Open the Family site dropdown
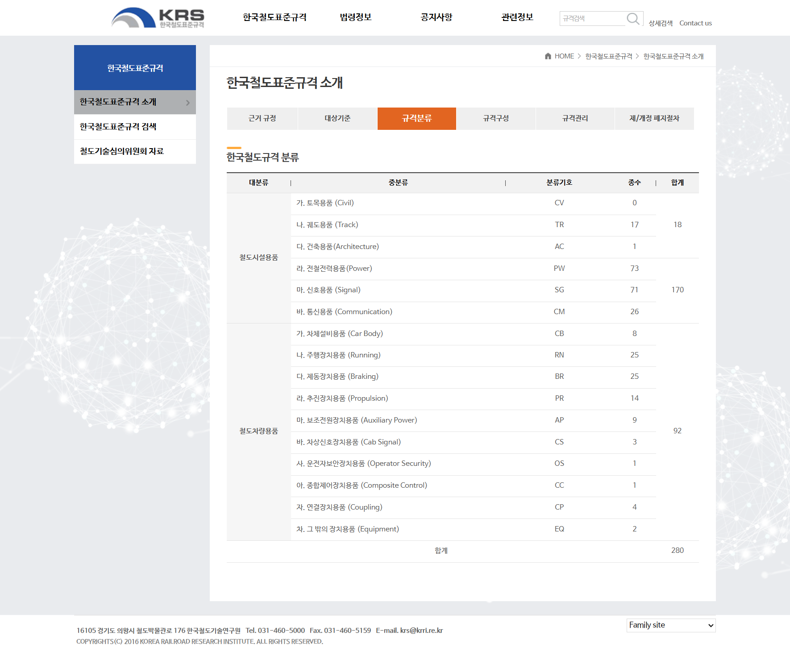This screenshot has height=672, width=790. click(x=670, y=625)
